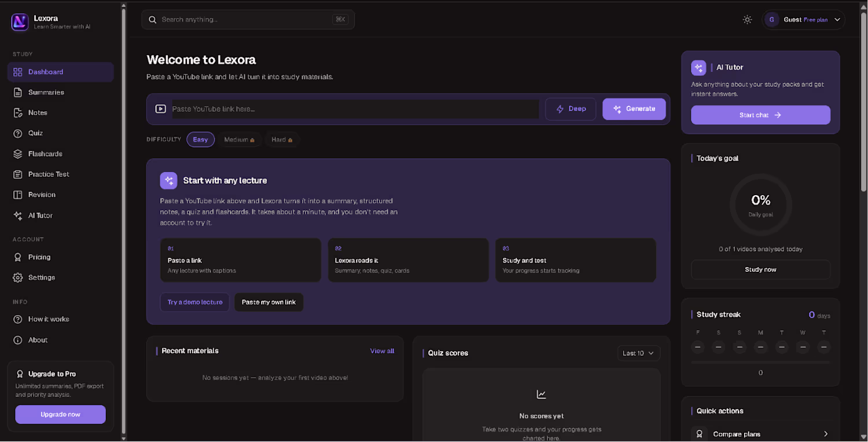Click the Upgrade to Pro badge icon
The image size is (868, 442).
pos(20,374)
